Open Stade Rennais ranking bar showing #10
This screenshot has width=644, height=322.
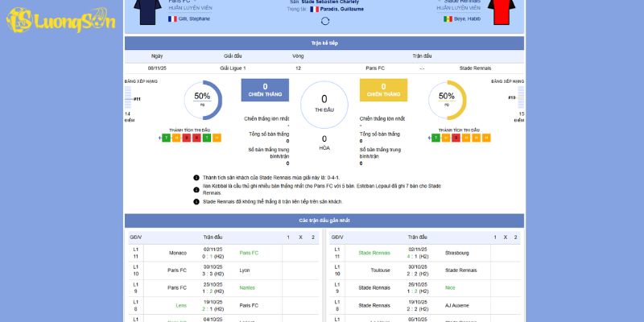click(x=519, y=97)
